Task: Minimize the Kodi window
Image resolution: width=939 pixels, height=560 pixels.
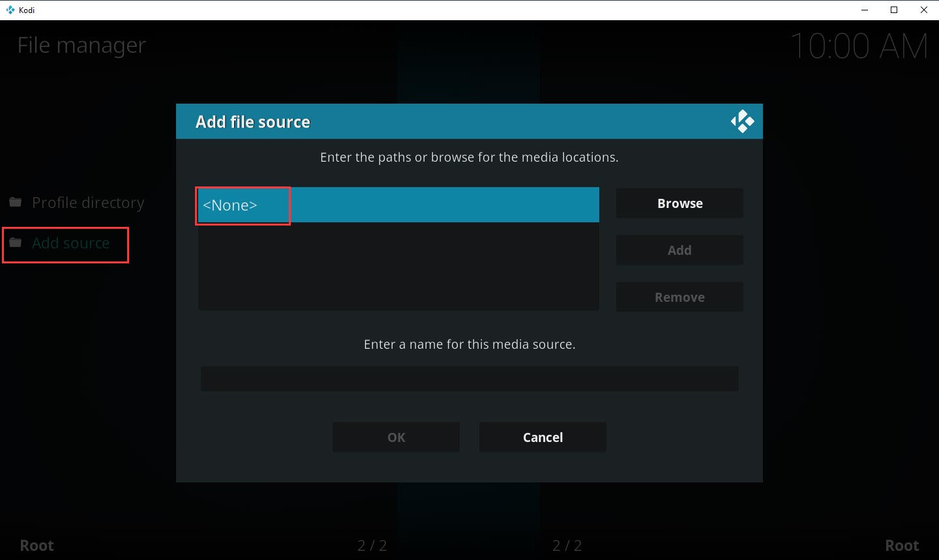Action: pos(865,10)
